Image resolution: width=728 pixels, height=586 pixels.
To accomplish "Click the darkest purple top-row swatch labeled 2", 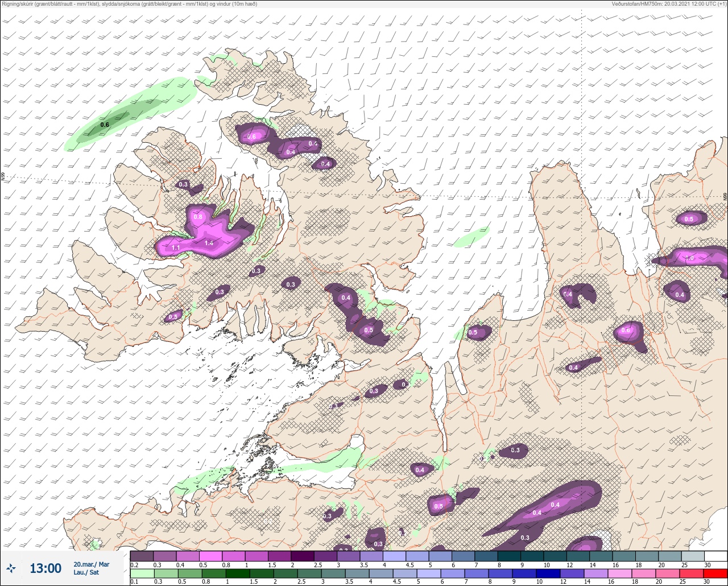I will [x=302, y=556].
